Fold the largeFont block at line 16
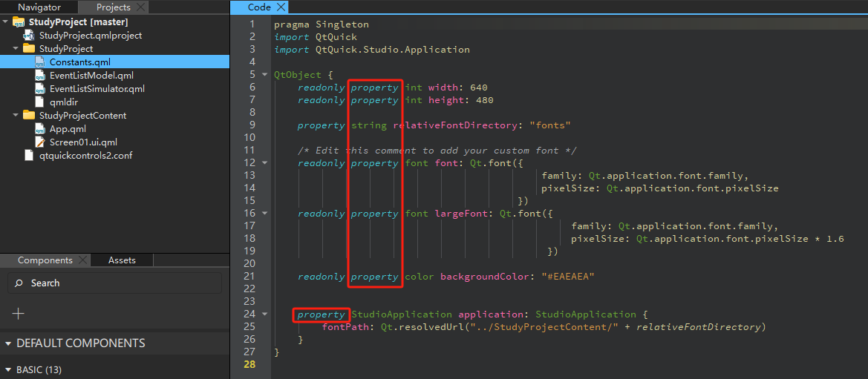The width and height of the screenshot is (868, 379). coord(264,214)
